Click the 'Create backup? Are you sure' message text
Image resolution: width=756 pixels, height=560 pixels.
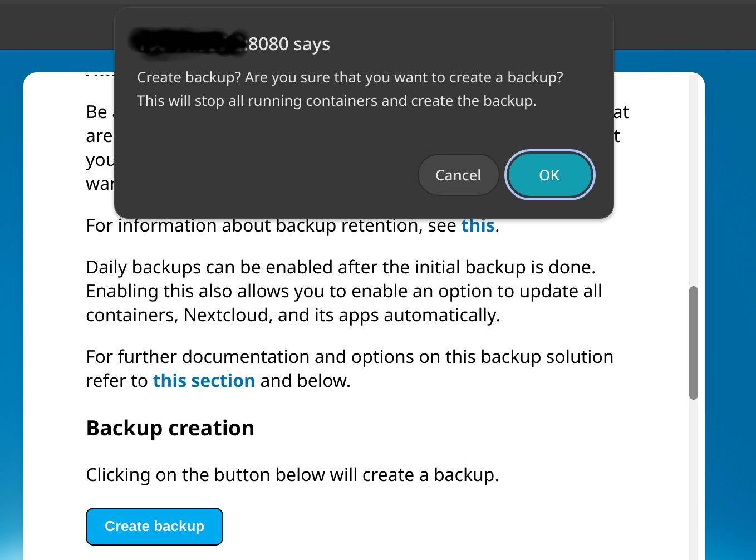tap(350, 77)
